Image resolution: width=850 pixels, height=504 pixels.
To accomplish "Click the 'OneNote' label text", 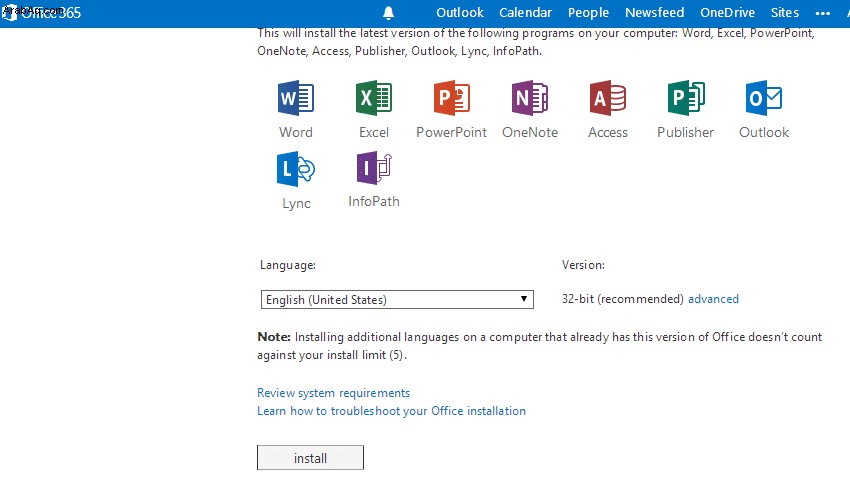I will 530,132.
